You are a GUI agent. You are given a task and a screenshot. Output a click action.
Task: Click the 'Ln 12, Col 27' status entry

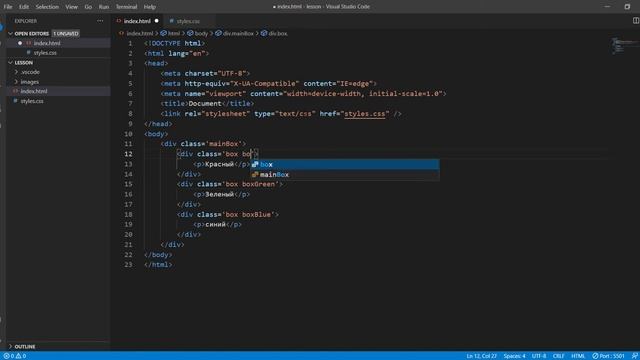click(x=482, y=356)
